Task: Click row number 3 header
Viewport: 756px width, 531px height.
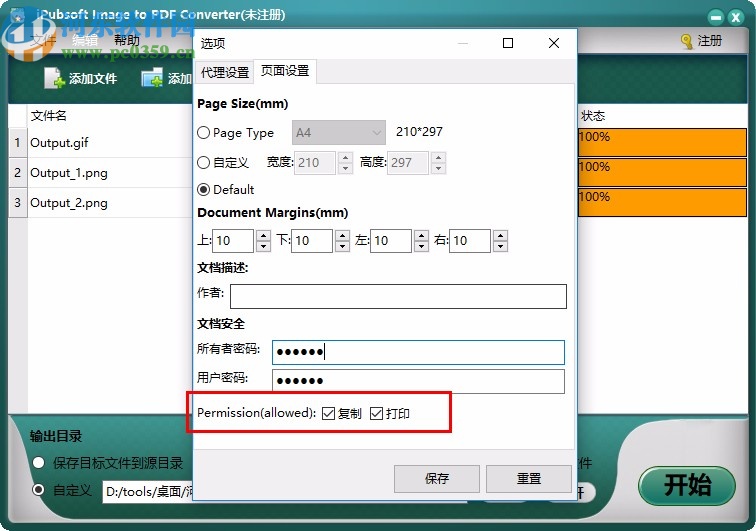Action: (18, 203)
